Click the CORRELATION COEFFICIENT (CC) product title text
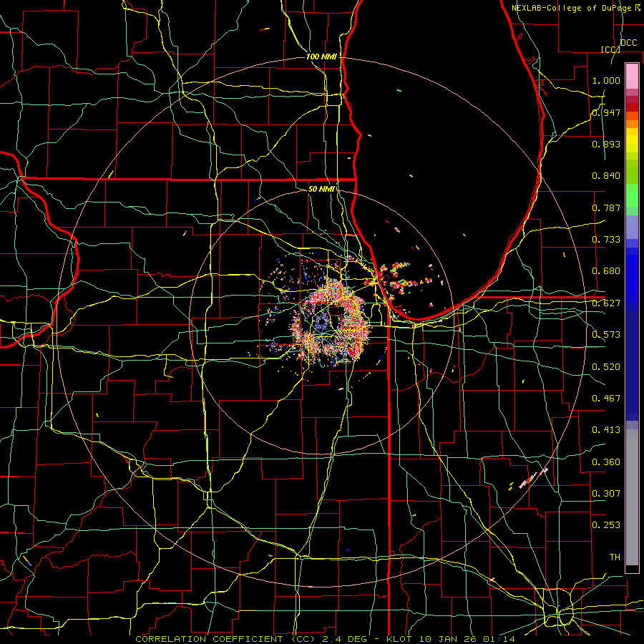 225,639
